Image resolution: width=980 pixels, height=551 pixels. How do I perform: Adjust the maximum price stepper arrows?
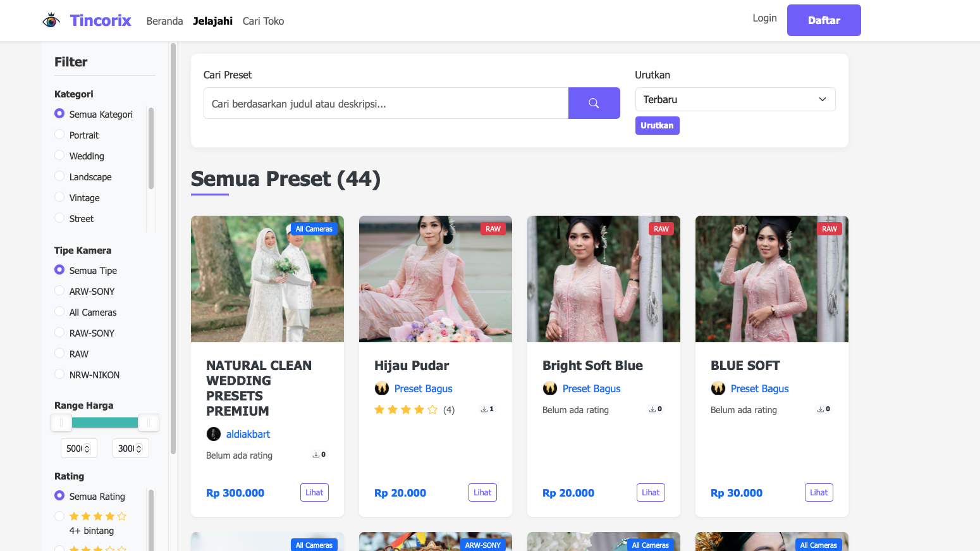click(x=139, y=449)
